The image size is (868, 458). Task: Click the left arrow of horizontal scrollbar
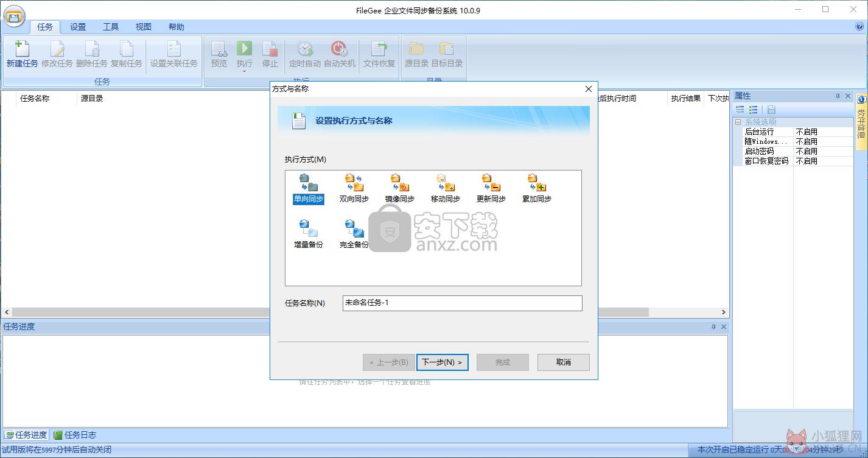point(7,312)
